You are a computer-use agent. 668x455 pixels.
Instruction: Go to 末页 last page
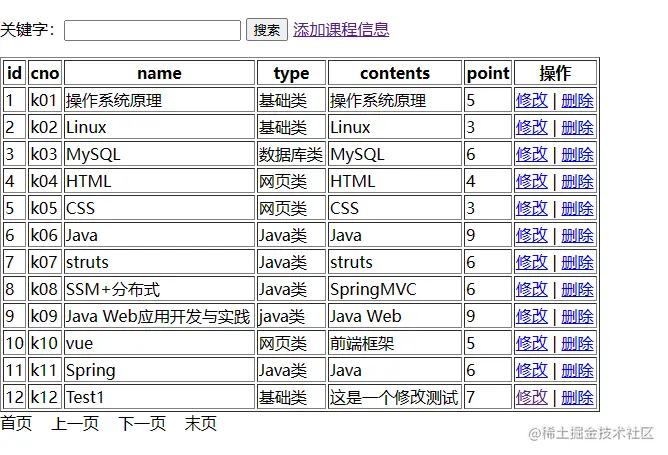click(201, 423)
